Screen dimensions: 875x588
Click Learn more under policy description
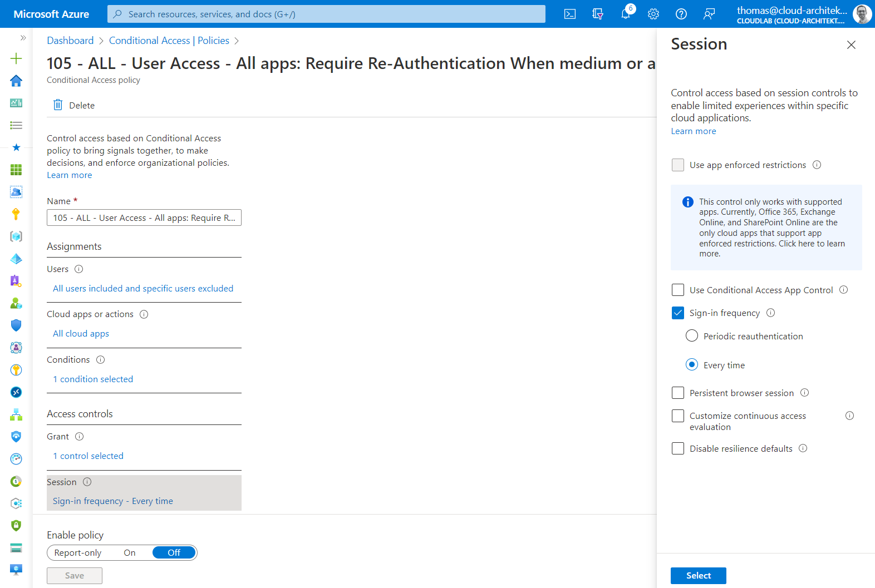(70, 175)
